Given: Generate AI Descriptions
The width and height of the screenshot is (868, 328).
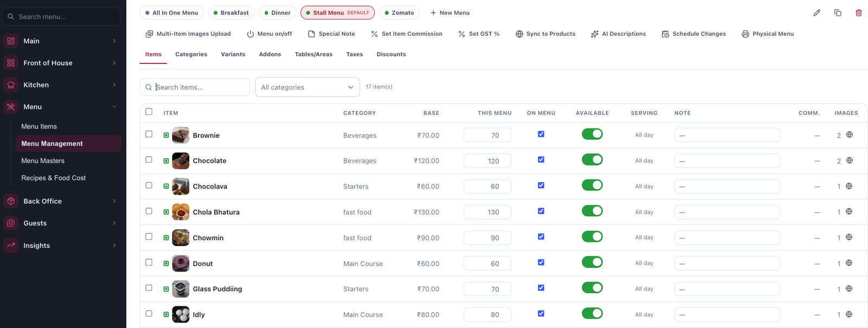Looking at the screenshot, I should [618, 34].
